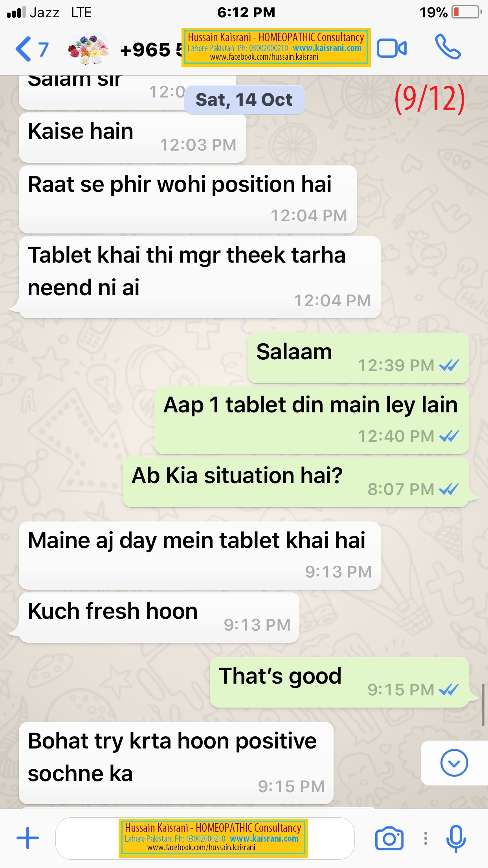488x868 pixels.
Task: Select the 'Kuch fresh hoon' message bubble
Action: point(159,618)
